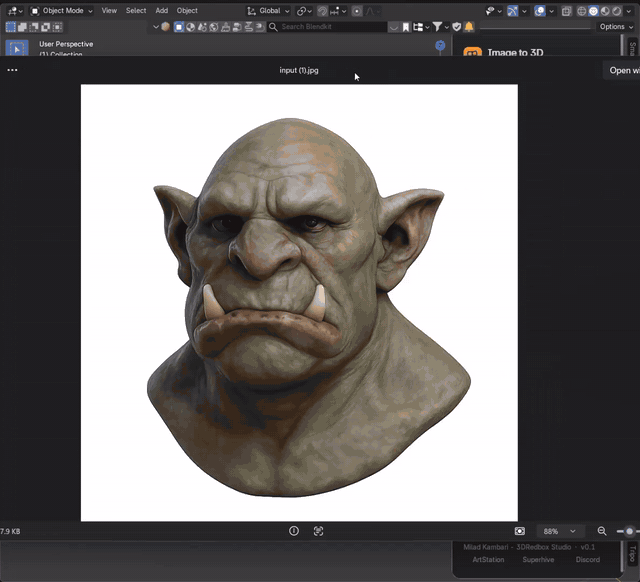This screenshot has height=582, width=640.
Task: Select BlenderKit HDR asset type
Action: coord(213,27)
